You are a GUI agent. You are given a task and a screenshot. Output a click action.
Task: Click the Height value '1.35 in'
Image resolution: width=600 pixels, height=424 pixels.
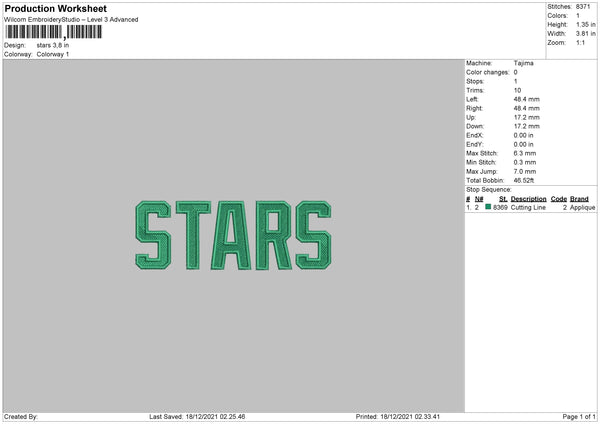(585, 24)
